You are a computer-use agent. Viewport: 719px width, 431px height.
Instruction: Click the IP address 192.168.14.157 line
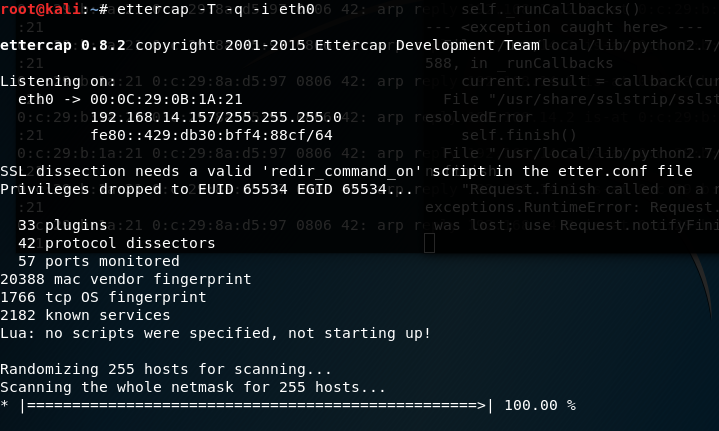click(216, 117)
